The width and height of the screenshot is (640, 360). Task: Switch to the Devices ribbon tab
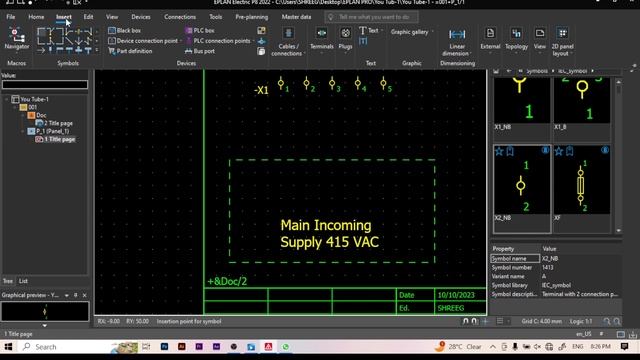tap(141, 17)
